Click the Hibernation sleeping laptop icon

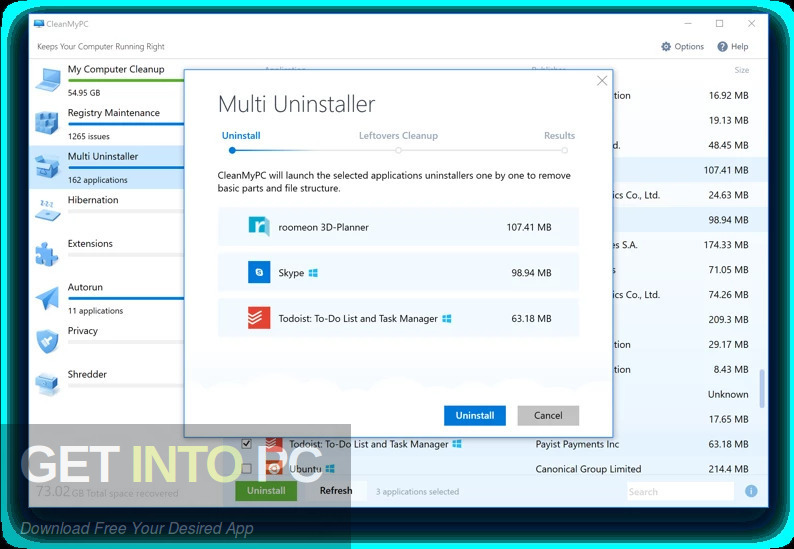(x=48, y=211)
